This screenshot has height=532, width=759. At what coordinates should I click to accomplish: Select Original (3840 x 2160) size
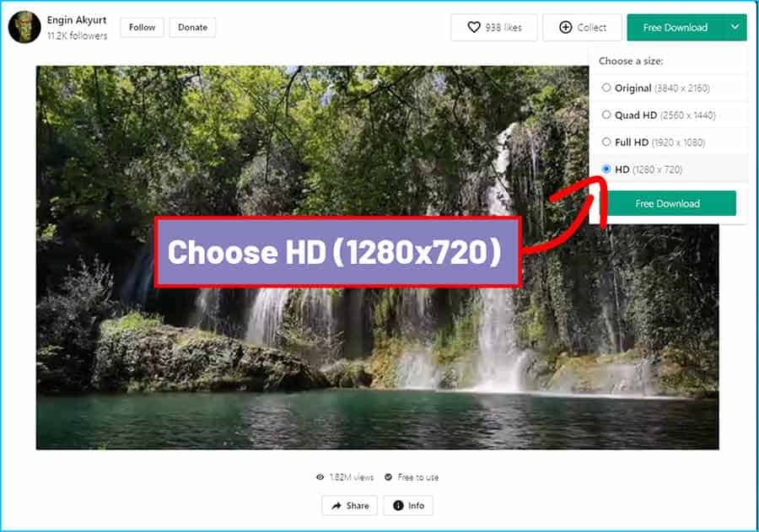[669, 88]
